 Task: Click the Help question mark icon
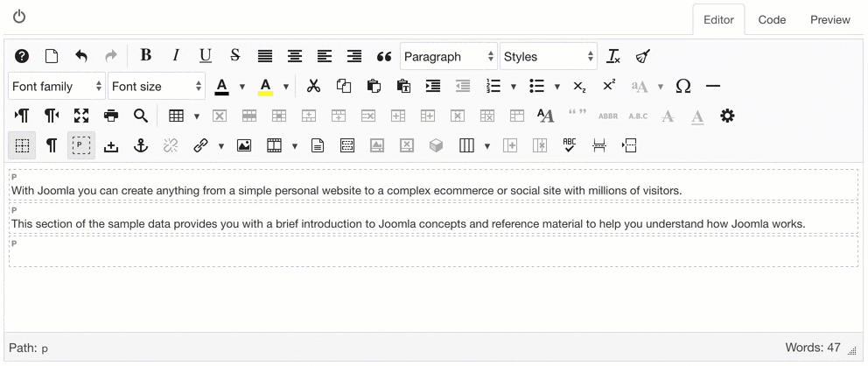click(x=23, y=57)
